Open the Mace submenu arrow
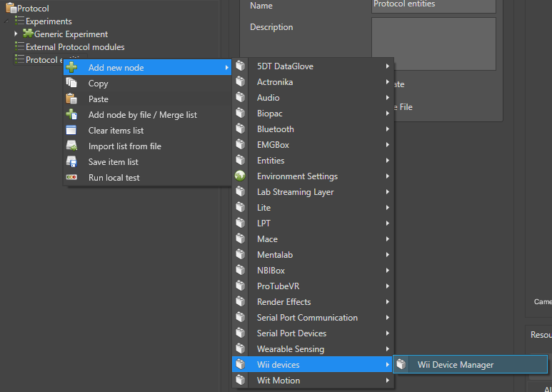The height and width of the screenshot is (392, 552). (x=387, y=238)
